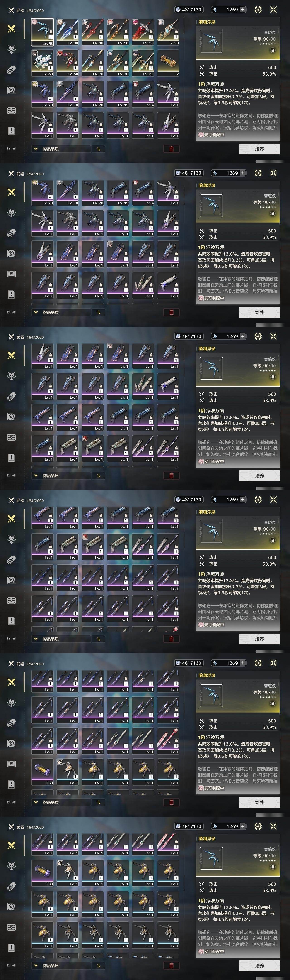Close the topmost inventory with the X icon
290x980 pixels.
[x=273, y=10]
